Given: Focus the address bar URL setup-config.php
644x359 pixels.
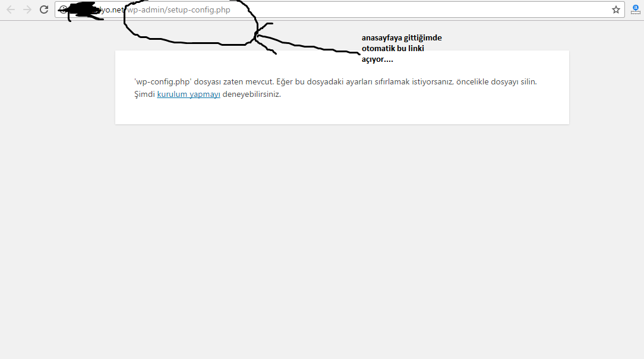Looking at the screenshot, I should click(340, 10).
